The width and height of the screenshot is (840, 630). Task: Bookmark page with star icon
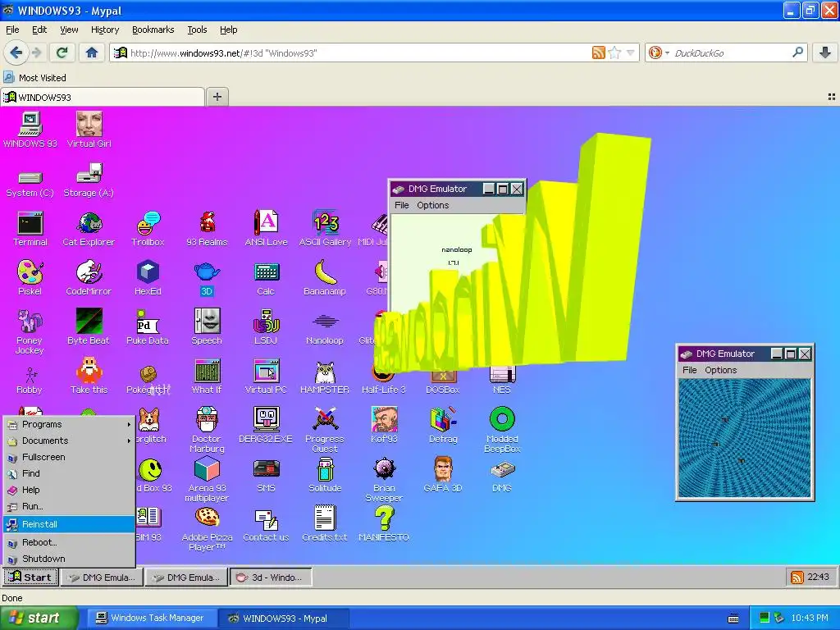(x=614, y=52)
